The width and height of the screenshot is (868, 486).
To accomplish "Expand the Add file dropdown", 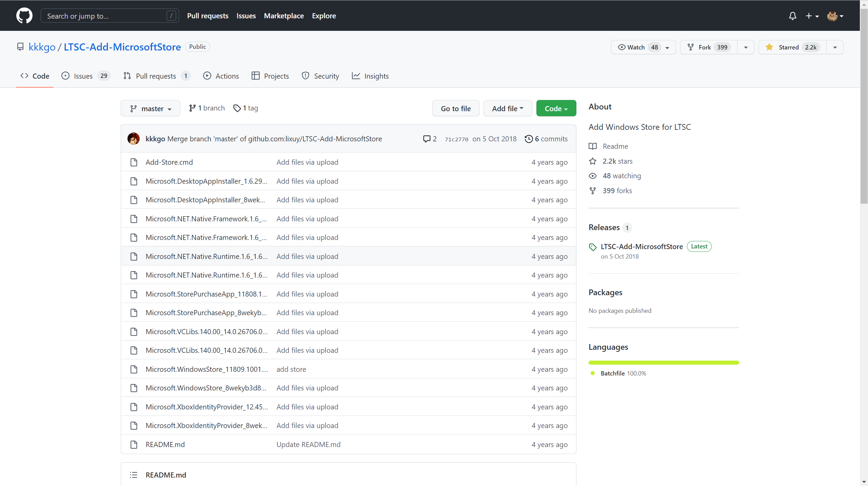I will click(508, 108).
